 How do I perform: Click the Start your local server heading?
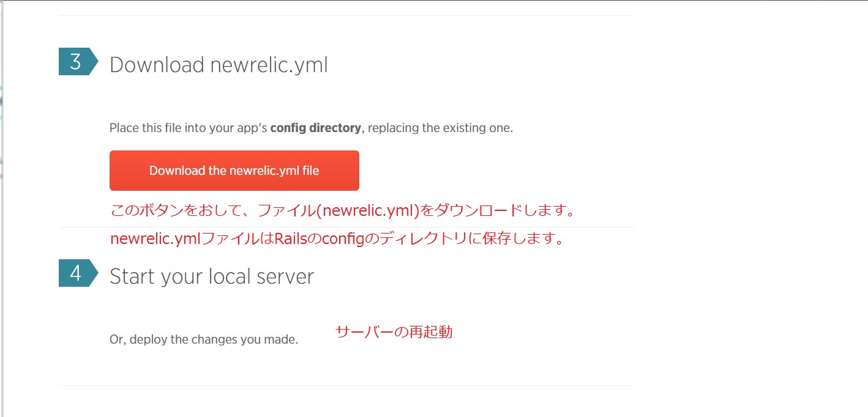coord(211,276)
